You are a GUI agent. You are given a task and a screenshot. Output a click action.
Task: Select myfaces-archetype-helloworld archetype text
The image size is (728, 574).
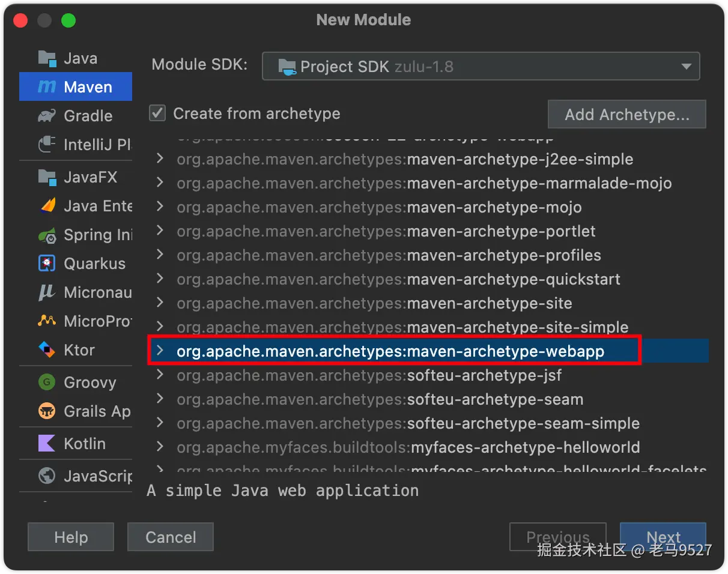408,447
